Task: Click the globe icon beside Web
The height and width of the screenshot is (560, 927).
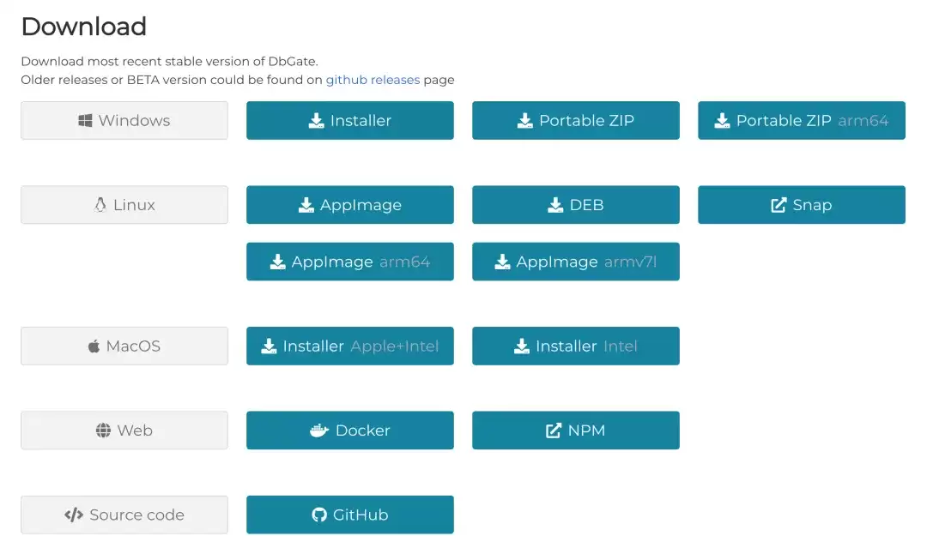Action: tap(103, 431)
